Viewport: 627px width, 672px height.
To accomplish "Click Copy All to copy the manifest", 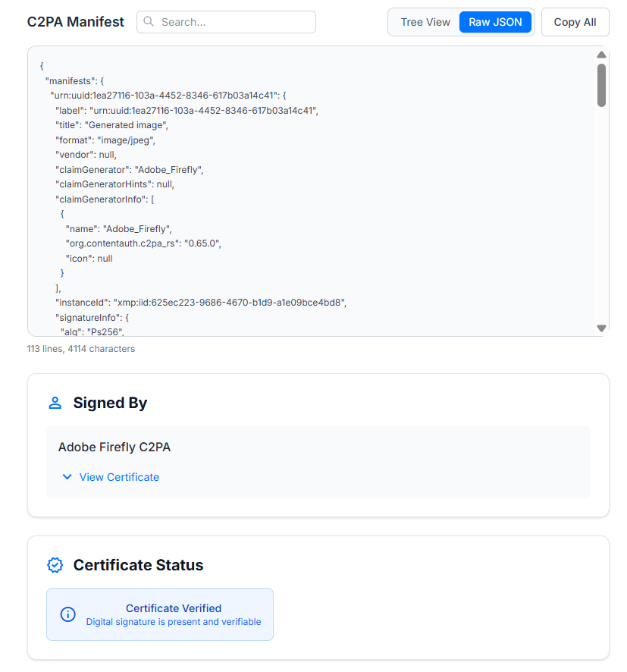I will tap(575, 22).
